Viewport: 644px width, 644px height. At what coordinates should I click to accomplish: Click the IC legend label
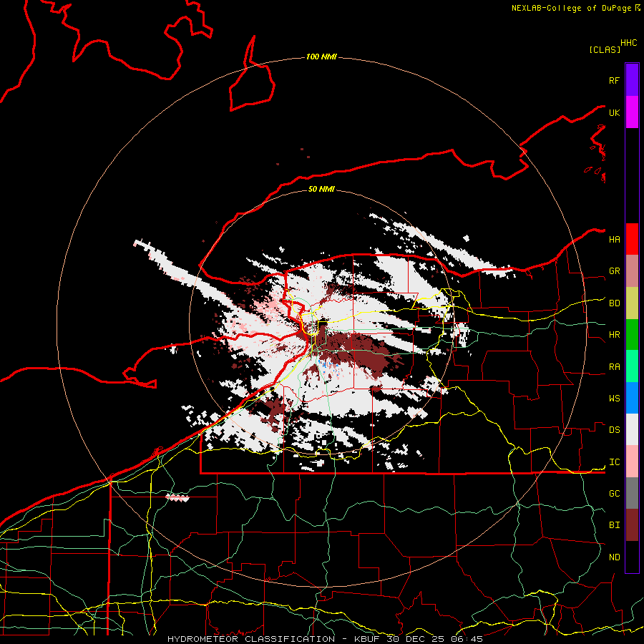coord(614,462)
